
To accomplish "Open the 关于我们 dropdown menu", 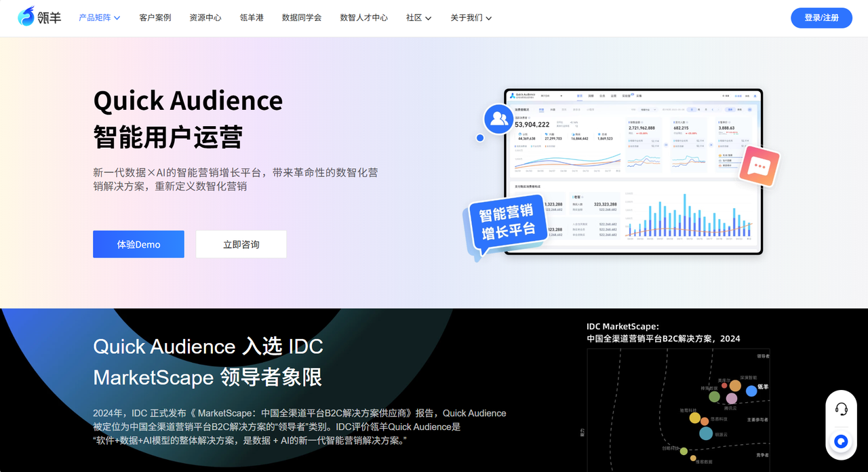I will point(471,18).
